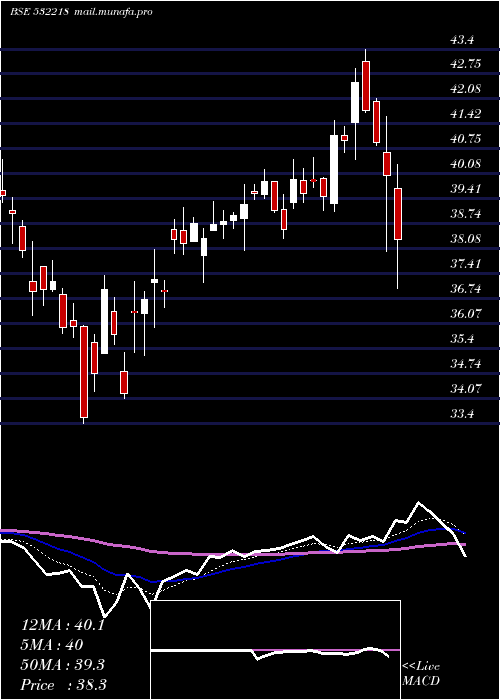The width and height of the screenshot is (500, 700).
Task: Click the 34.07 price axis label
Action: (x=466, y=389)
